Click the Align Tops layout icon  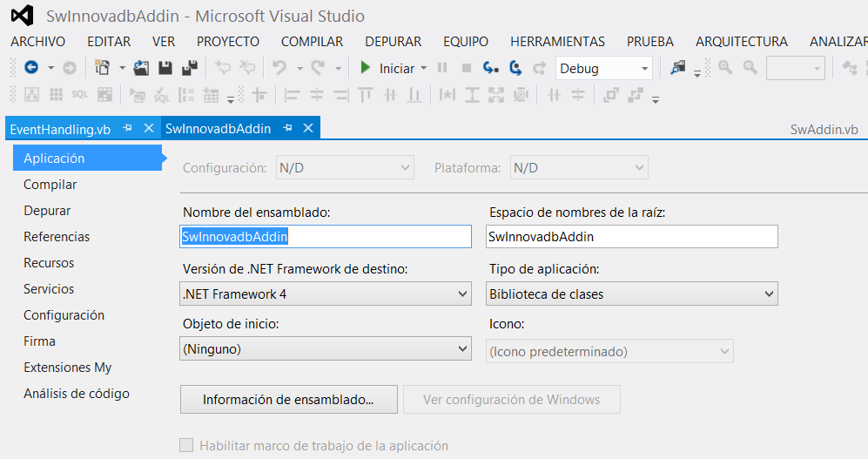366,95
